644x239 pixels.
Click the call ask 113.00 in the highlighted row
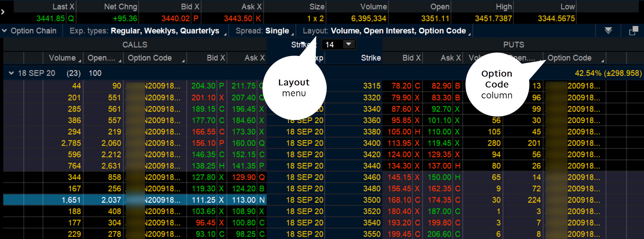coord(244,200)
